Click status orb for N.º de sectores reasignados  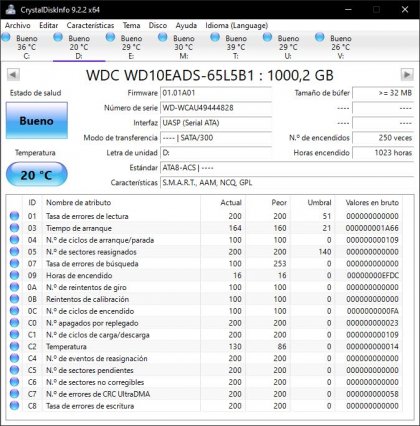pyautogui.click(x=14, y=252)
